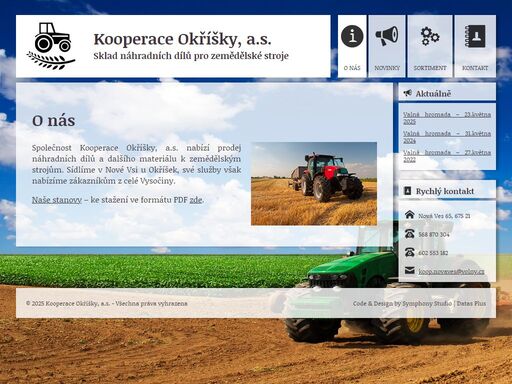512x384 pixels.
Task: Click the megaphone icon beside Aktuálně
Action: [x=407, y=93]
